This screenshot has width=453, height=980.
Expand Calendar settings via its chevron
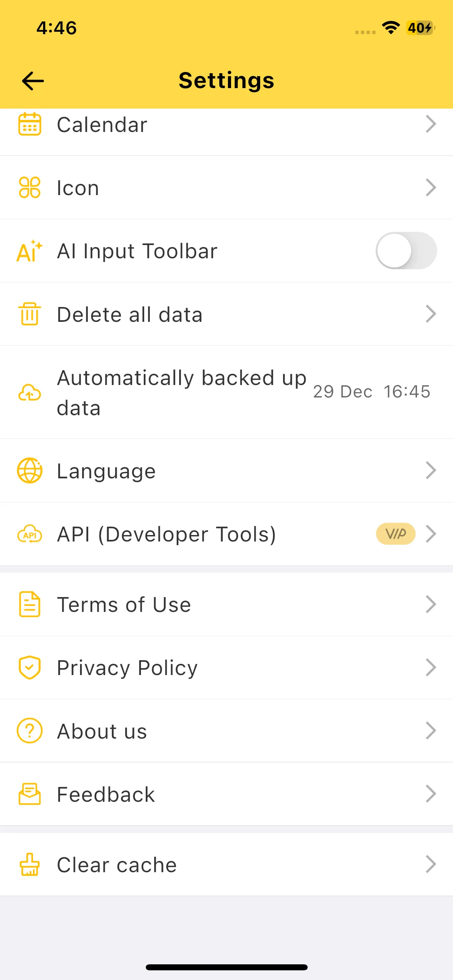pos(430,124)
